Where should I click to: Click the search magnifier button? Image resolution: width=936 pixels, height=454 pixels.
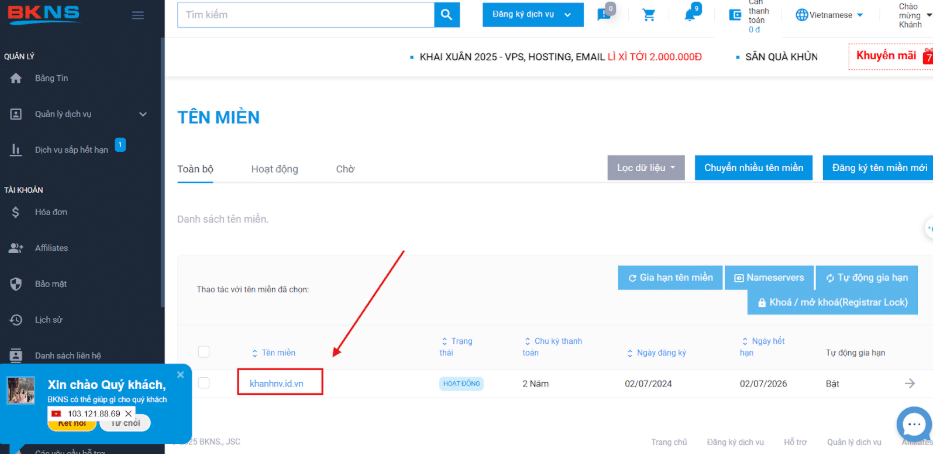click(x=447, y=15)
